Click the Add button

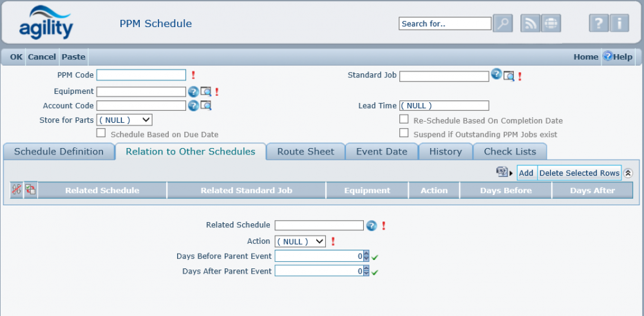pos(526,173)
